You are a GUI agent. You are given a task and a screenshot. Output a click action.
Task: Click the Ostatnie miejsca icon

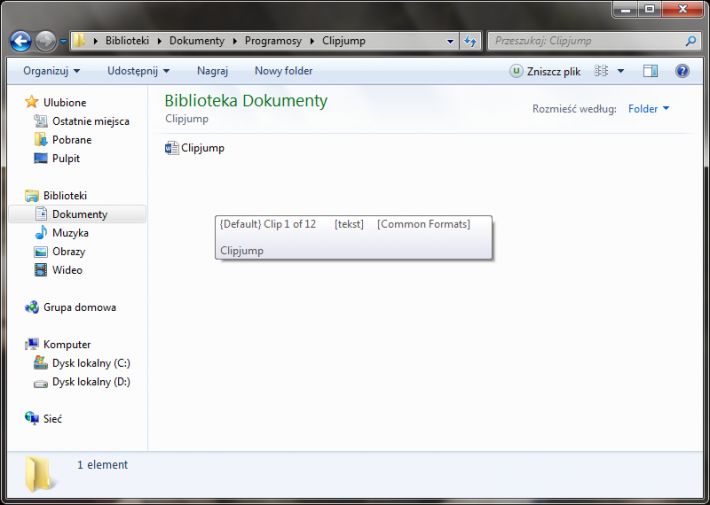point(41,121)
